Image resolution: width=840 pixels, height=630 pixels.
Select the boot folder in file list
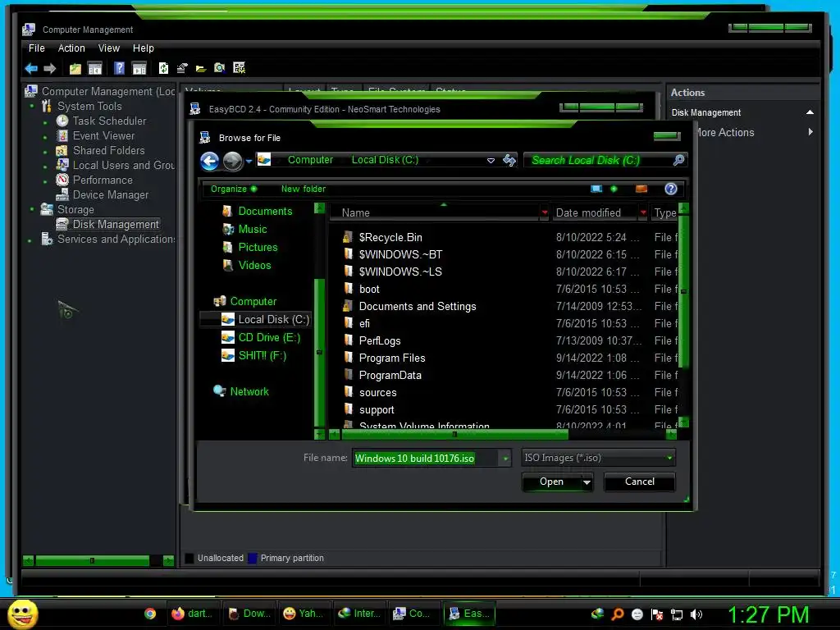click(x=369, y=290)
